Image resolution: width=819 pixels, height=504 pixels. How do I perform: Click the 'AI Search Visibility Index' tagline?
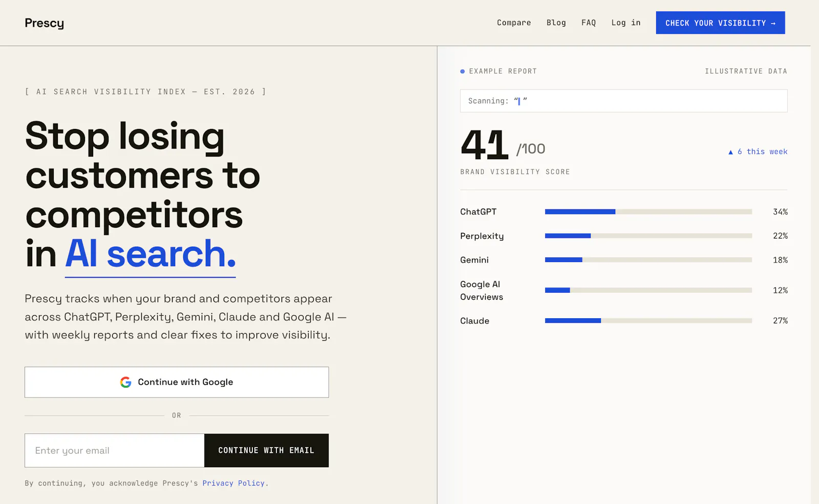146,92
